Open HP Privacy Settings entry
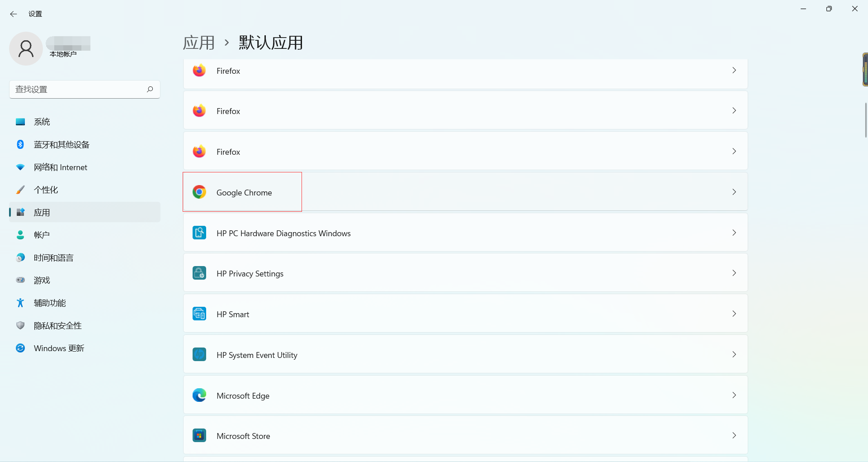The image size is (868, 462). (465, 273)
